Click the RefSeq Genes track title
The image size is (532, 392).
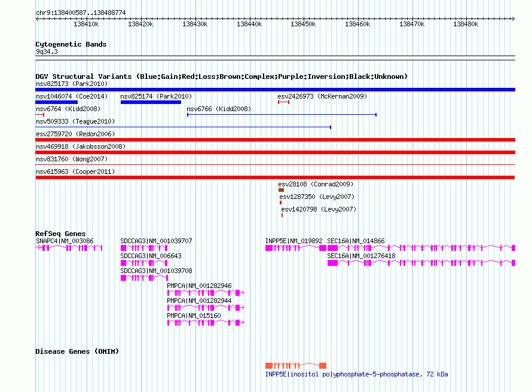[60, 234]
